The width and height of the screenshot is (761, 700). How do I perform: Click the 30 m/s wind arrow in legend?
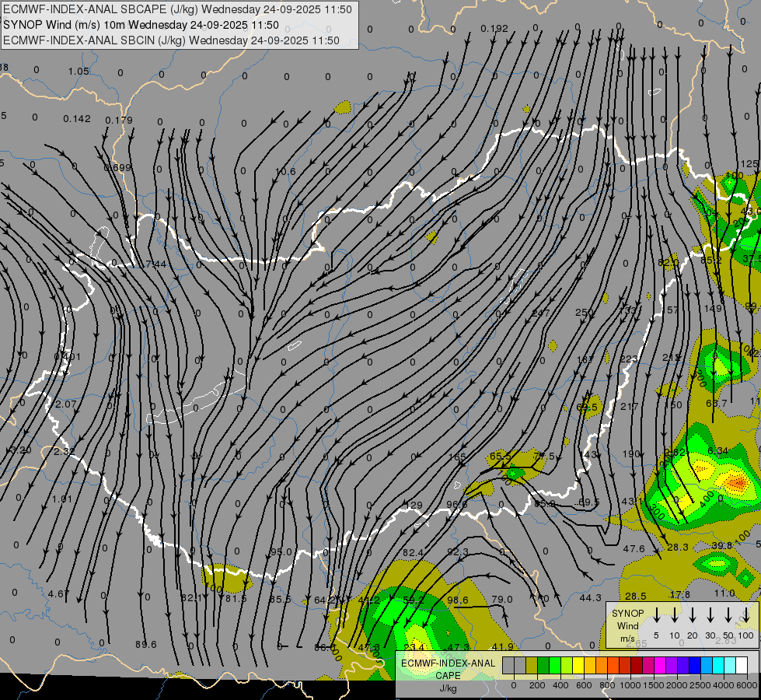710,615
